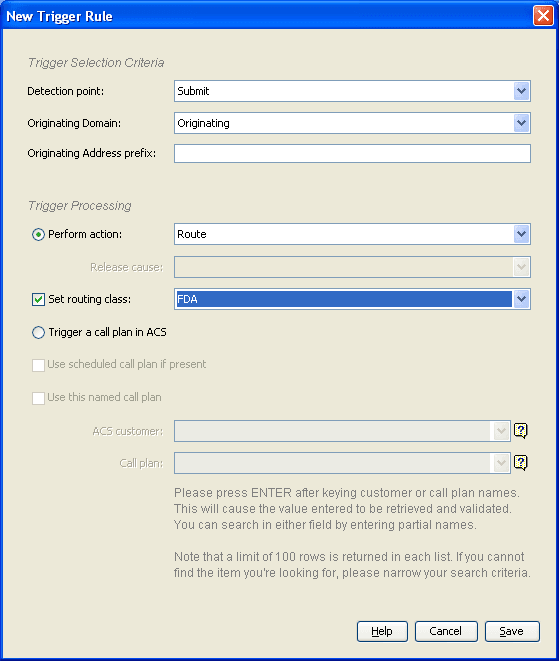The width and height of the screenshot is (559, 661).
Task: Open the Release cause dropdown arrow
Action: 521,267
